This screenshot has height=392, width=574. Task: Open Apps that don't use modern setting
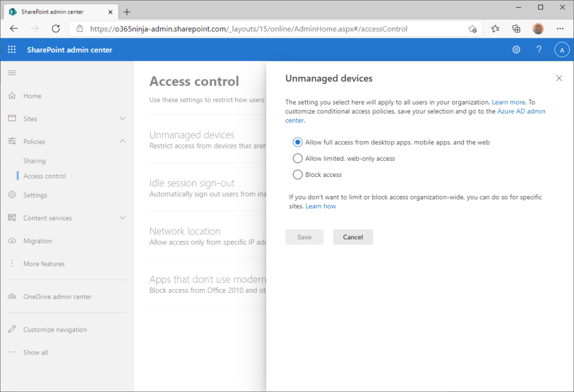[x=207, y=279]
